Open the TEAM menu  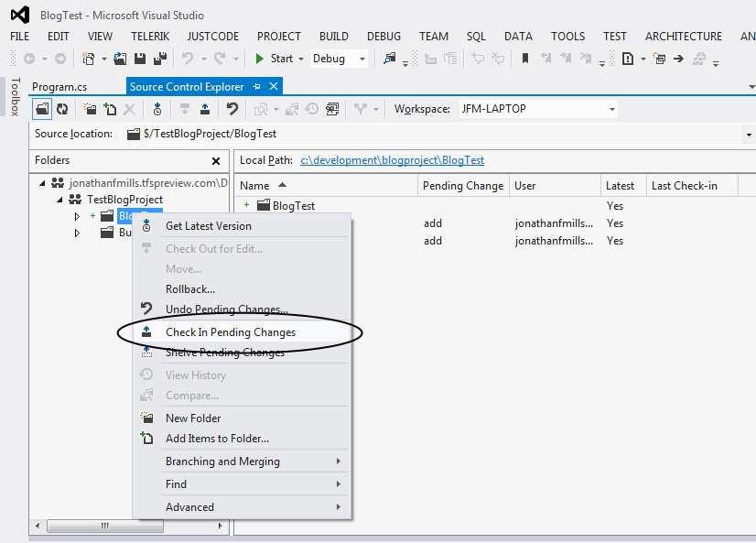tap(434, 36)
